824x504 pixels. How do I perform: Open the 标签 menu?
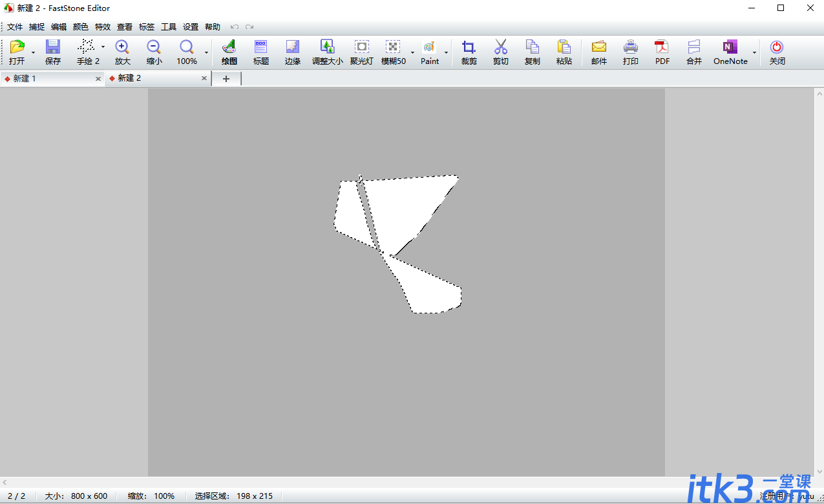click(147, 27)
